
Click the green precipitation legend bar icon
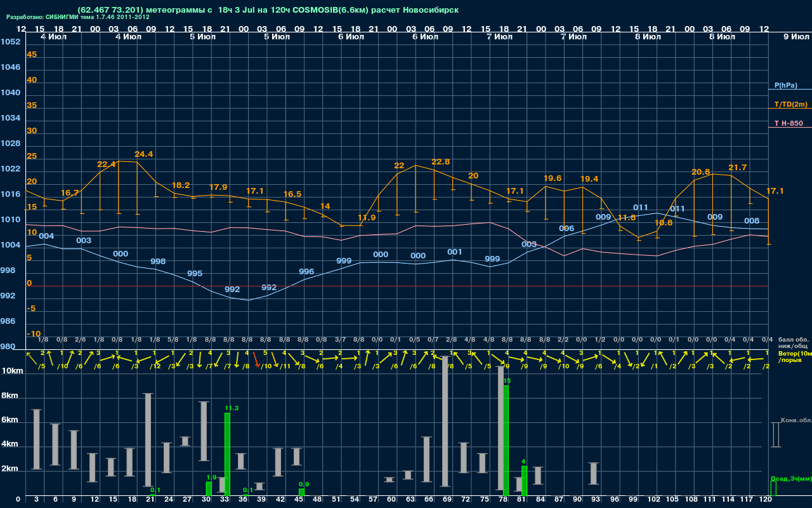(x=773, y=488)
